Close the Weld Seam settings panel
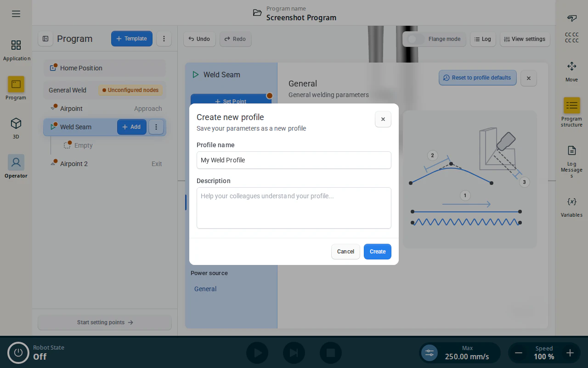The width and height of the screenshot is (588, 368). pyautogui.click(x=529, y=78)
